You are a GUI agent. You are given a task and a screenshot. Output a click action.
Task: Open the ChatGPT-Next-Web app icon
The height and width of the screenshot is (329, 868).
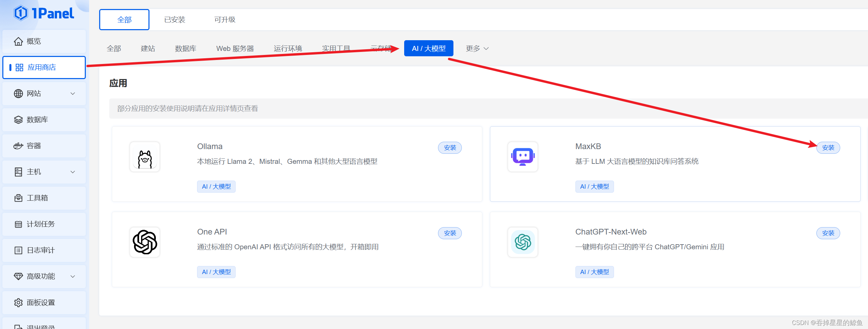point(522,242)
